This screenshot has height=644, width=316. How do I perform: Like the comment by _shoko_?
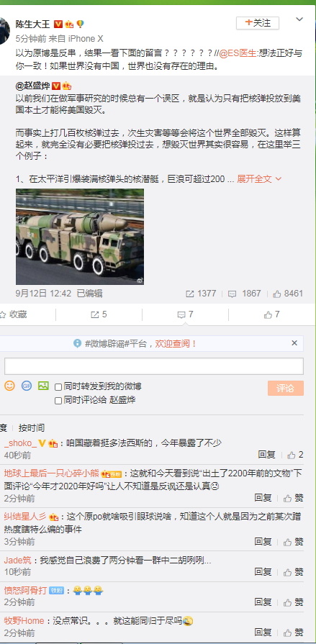pos(295,455)
